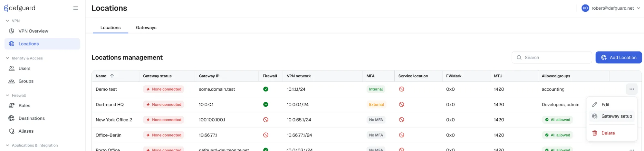Click Office-Berlin All allowed badge
Image resolution: width=644 pixels, height=151 pixels.
[x=557, y=135]
